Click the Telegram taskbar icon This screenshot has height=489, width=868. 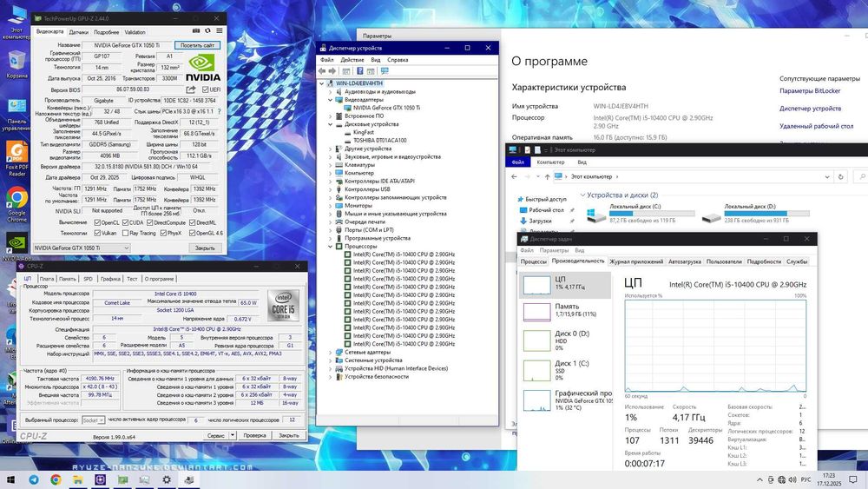tap(34, 479)
